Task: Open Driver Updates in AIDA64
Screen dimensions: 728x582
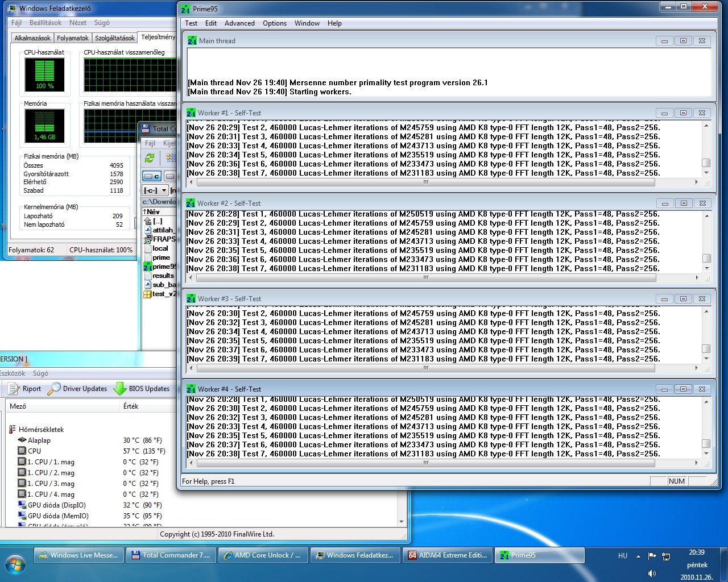Action: click(77, 389)
